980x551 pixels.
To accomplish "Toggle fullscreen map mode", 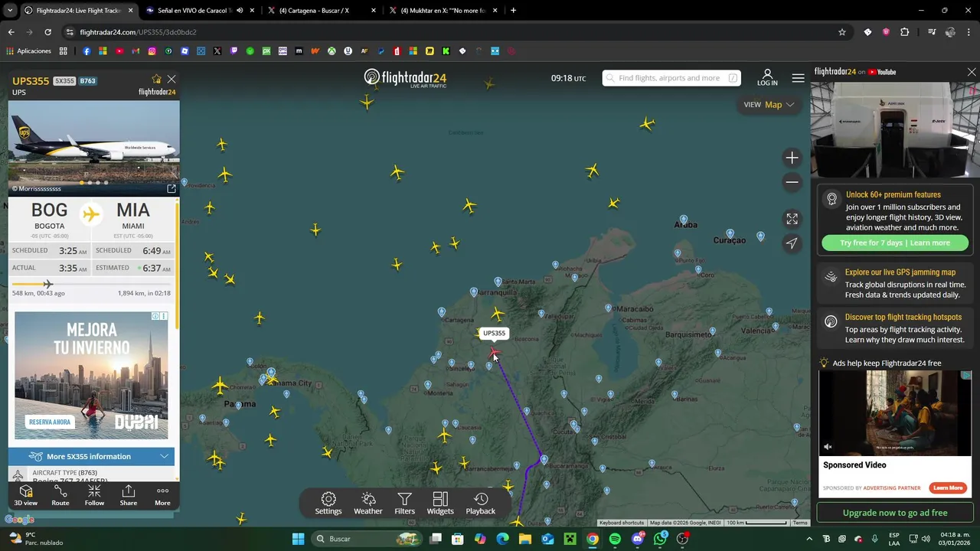I will [x=792, y=219].
